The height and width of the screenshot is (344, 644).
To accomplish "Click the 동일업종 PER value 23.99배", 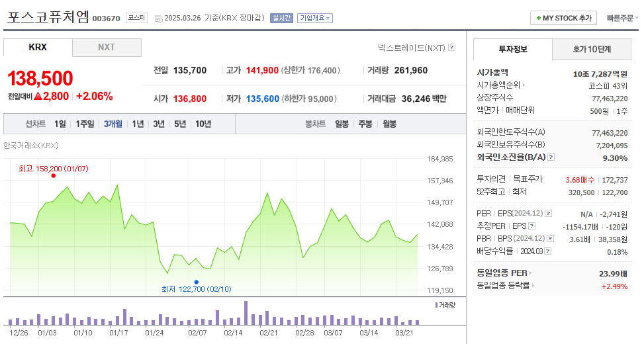I will [x=613, y=274].
